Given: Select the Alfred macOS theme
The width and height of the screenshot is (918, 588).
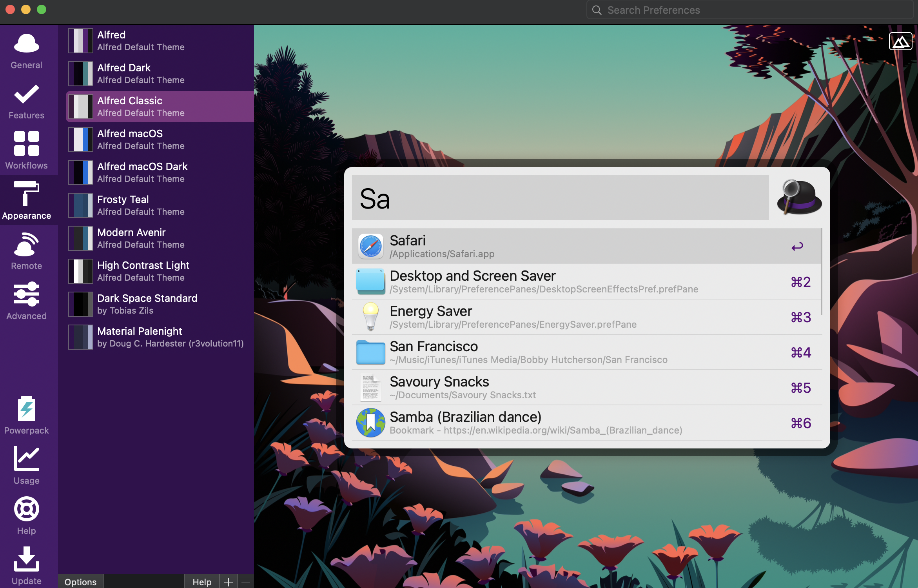Looking at the screenshot, I should coord(160,140).
